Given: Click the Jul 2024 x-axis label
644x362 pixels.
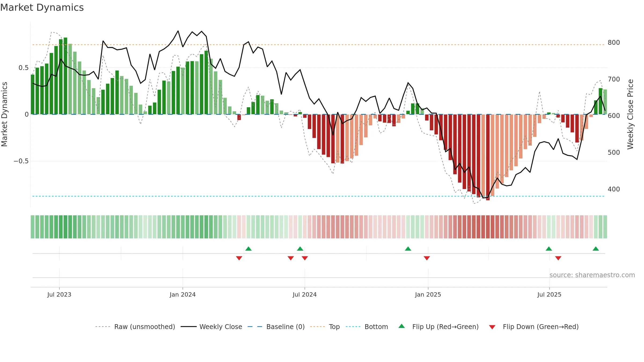Looking at the screenshot, I should [305, 294].
